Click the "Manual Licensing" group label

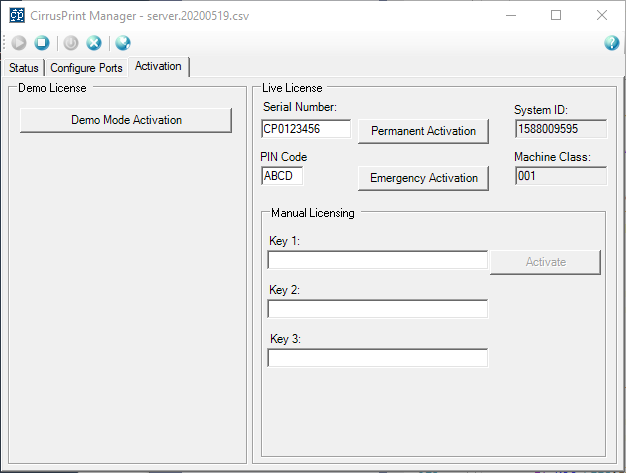[x=313, y=213]
